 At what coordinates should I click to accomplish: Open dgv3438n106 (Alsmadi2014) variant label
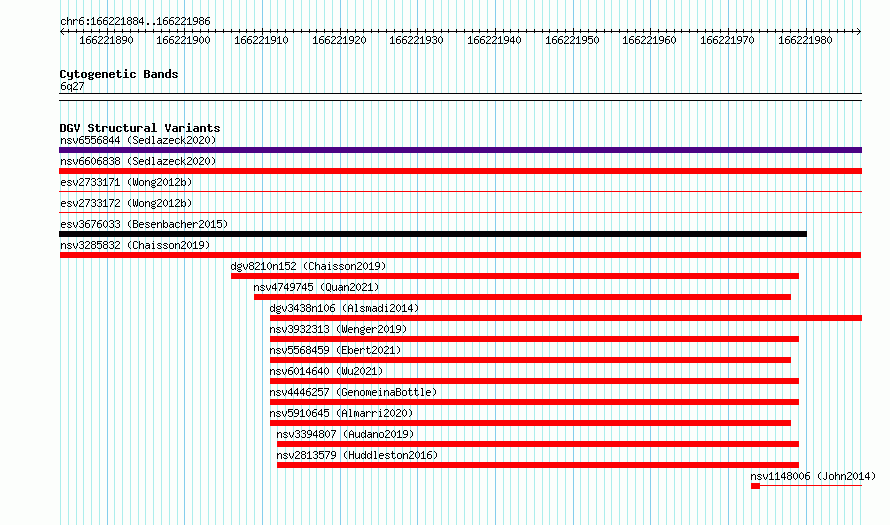coord(344,308)
